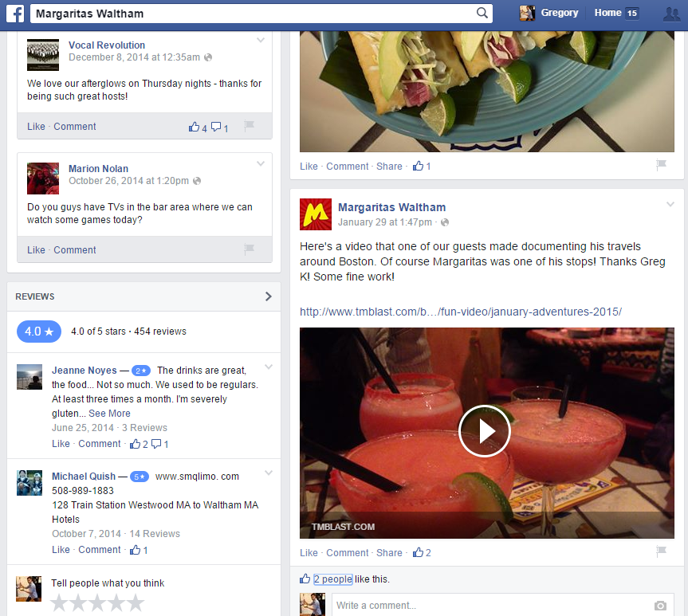The image size is (688, 616).
Task: Click comment bubble count on Vocal Revolution post
Action: (x=219, y=128)
